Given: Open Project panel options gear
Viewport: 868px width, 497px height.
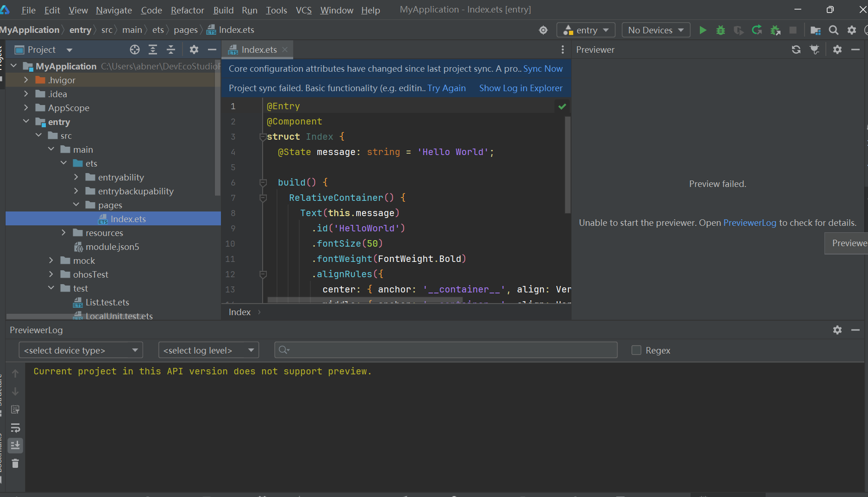Looking at the screenshot, I should pos(194,50).
